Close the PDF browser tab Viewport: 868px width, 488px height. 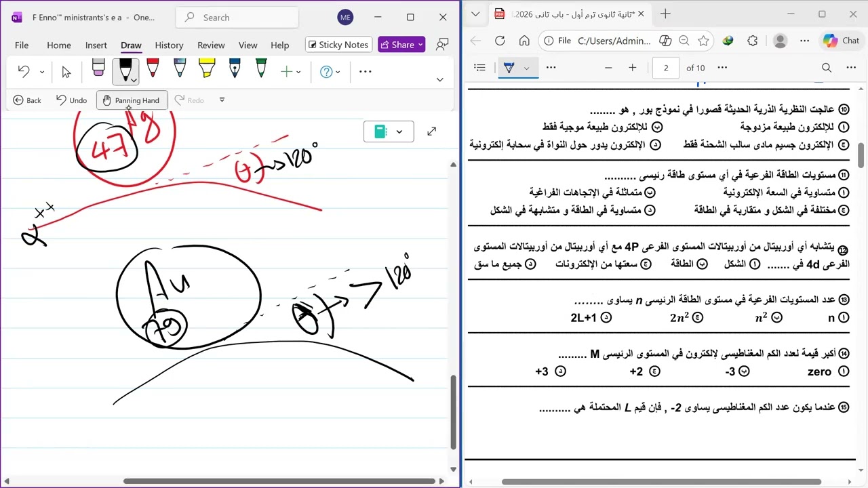(x=641, y=14)
